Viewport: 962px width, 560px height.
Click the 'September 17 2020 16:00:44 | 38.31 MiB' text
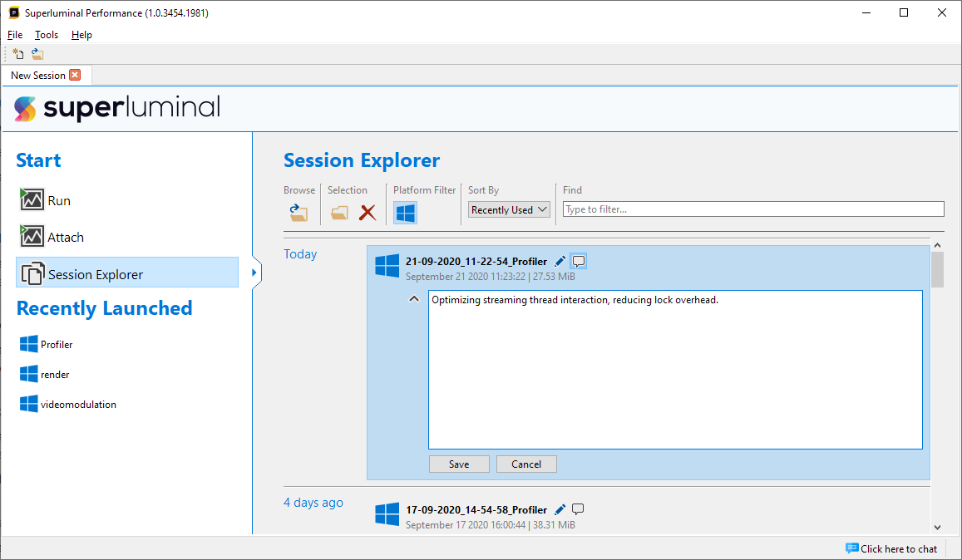(x=491, y=525)
